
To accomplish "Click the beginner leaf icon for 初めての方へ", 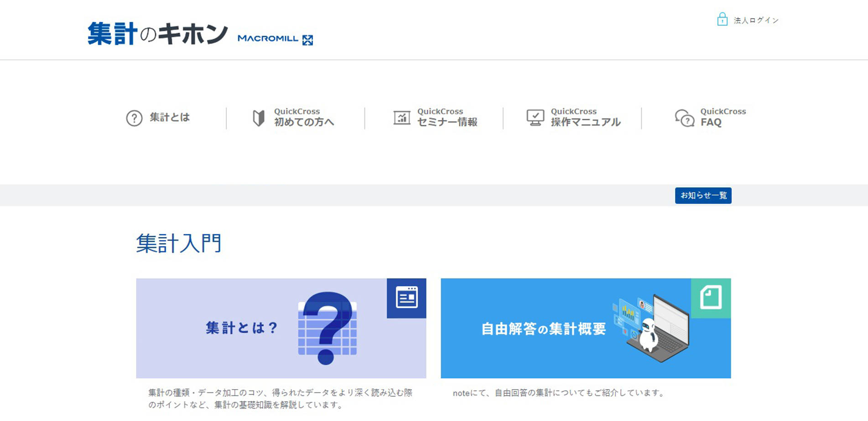I will pyautogui.click(x=259, y=118).
